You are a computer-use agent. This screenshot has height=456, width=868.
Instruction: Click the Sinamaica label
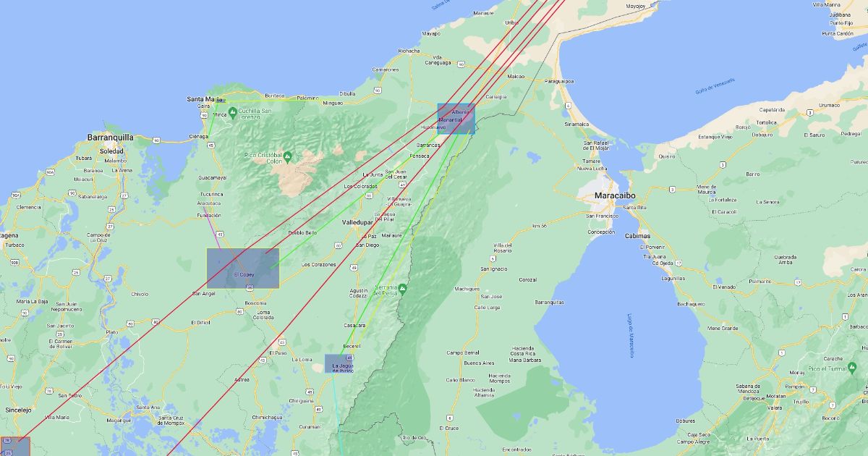(x=576, y=124)
